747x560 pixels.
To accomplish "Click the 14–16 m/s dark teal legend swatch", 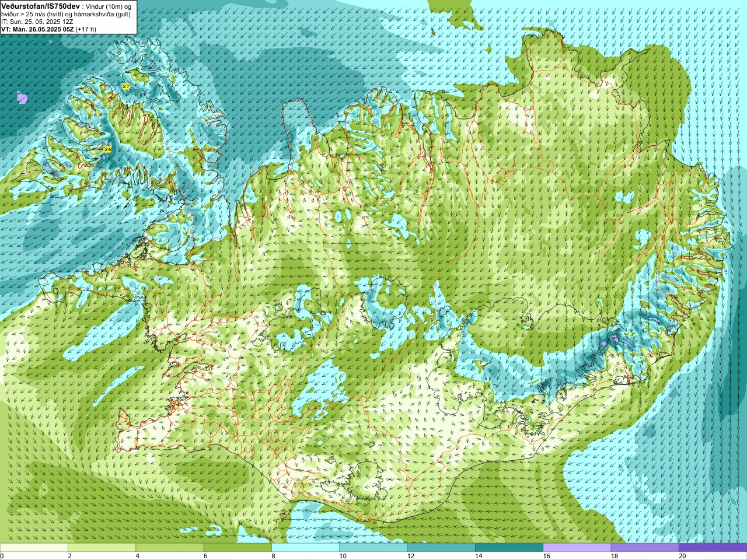I will [x=509, y=548].
